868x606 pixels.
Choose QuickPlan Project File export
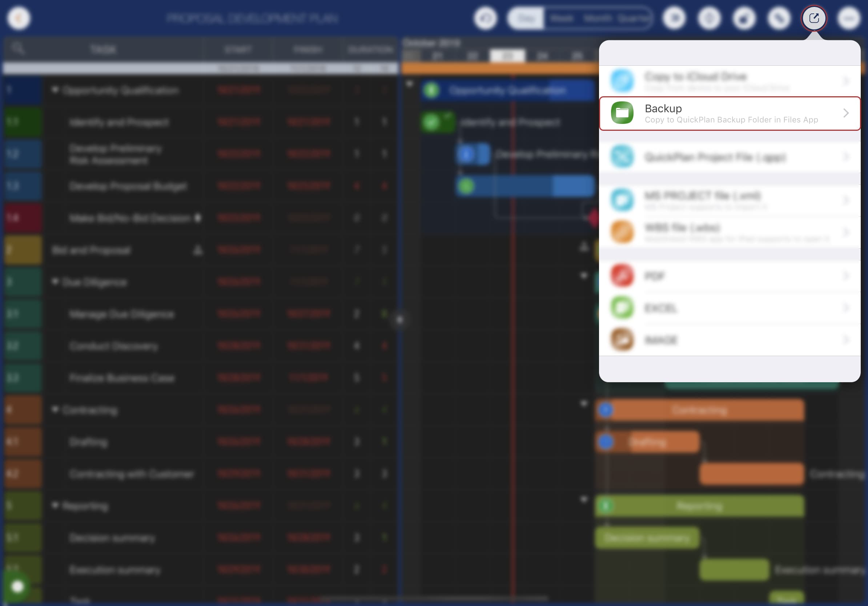click(715, 157)
